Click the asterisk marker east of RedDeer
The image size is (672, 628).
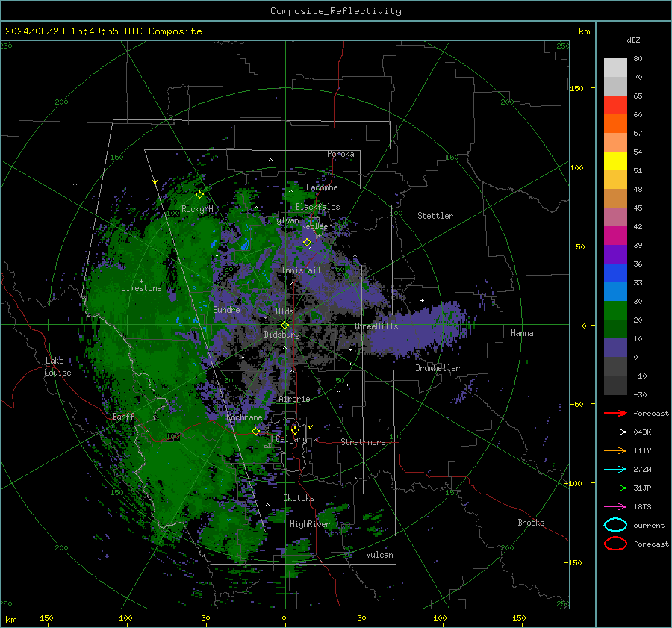pos(355,256)
